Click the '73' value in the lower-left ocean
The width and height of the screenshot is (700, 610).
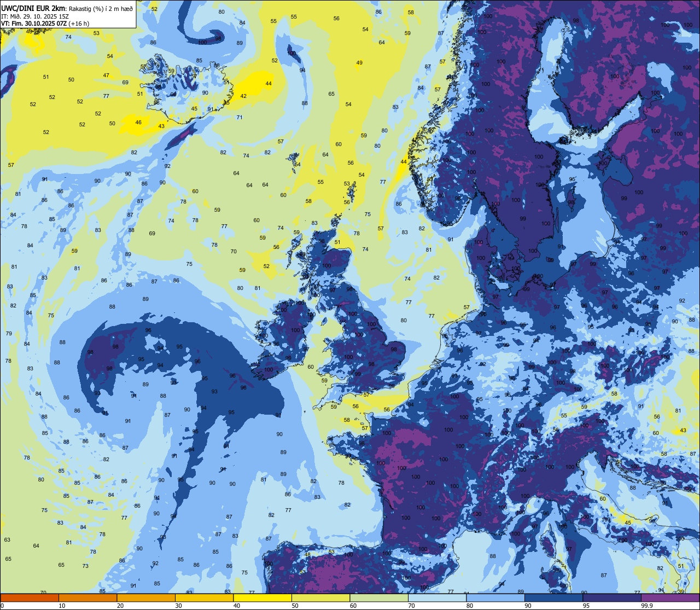tap(85, 566)
